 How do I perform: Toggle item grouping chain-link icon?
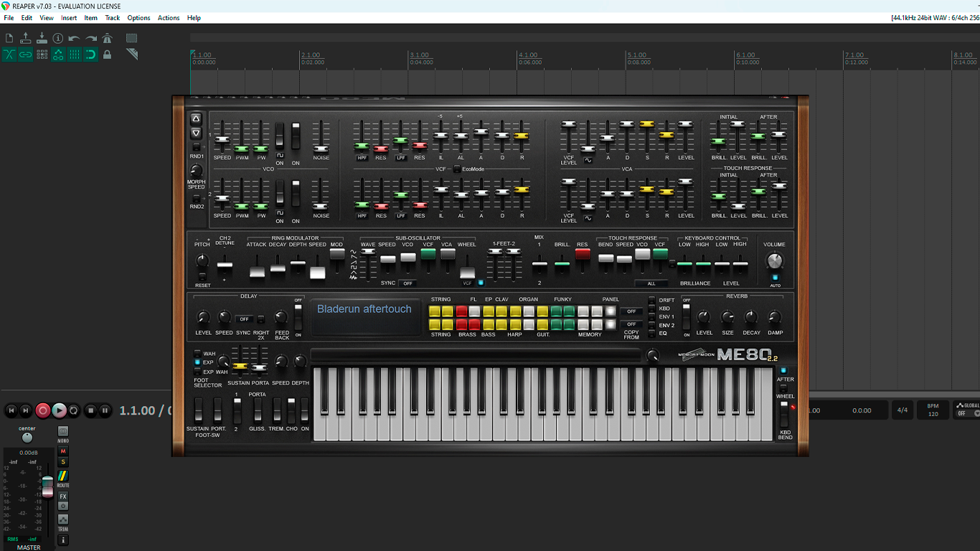tap(26, 55)
